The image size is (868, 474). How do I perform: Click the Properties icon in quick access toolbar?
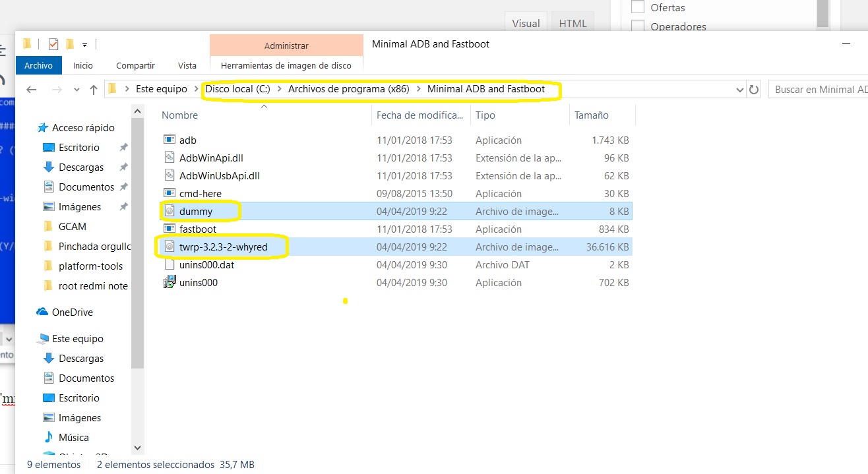[x=53, y=45]
